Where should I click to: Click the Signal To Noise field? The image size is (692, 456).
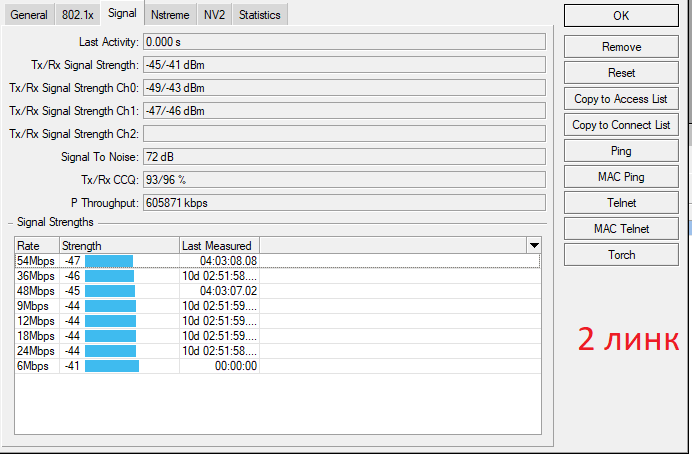[x=344, y=157]
